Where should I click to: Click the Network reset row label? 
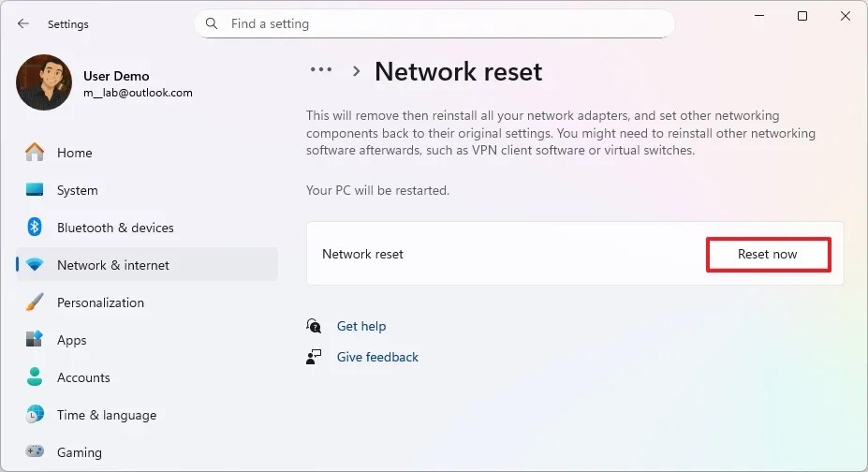(x=362, y=254)
